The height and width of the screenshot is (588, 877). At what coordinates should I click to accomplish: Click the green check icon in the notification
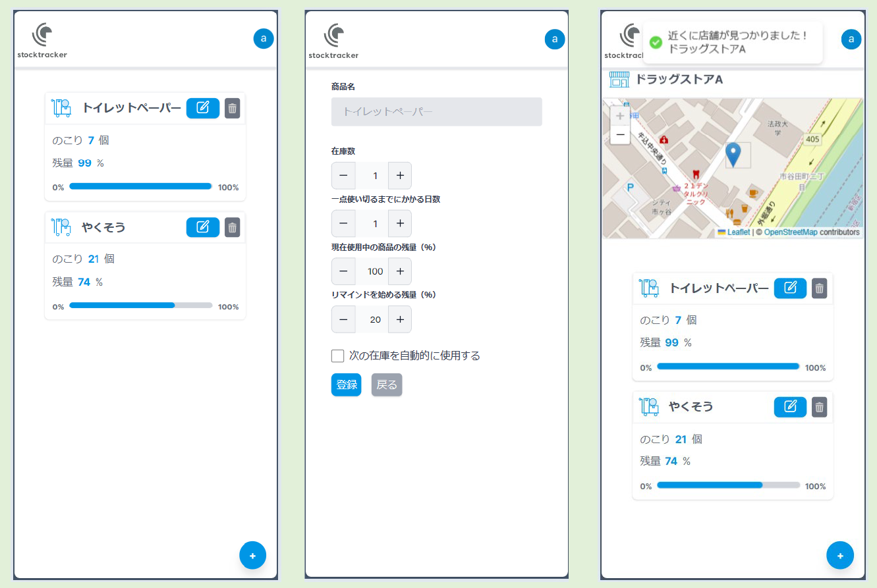[x=656, y=42]
